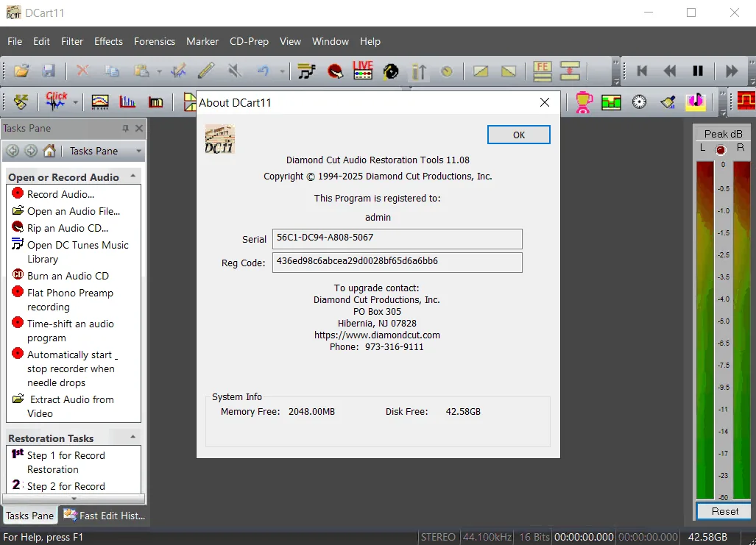Click inside the Reg Code field

397,262
